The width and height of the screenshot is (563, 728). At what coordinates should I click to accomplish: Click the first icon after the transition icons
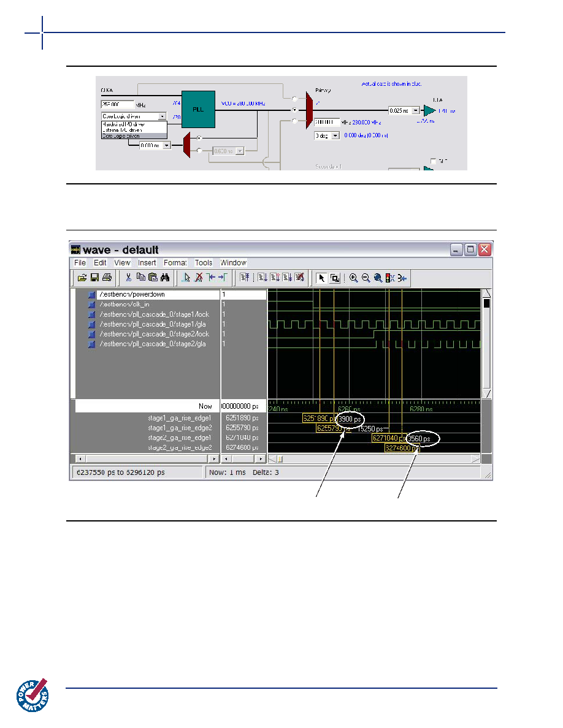pos(244,278)
